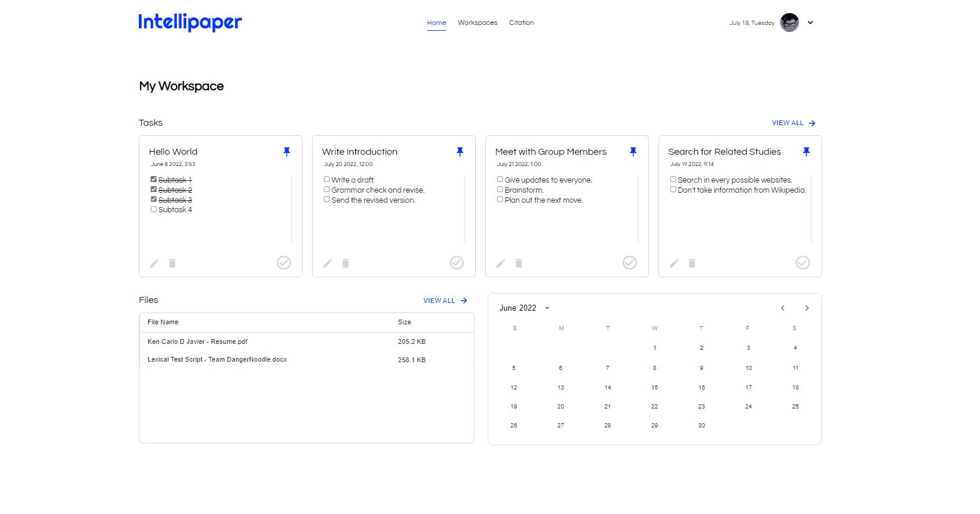Viewport: 980px width, 514px height.
Task: Unpin the Meet with Group Members task
Action: point(633,152)
